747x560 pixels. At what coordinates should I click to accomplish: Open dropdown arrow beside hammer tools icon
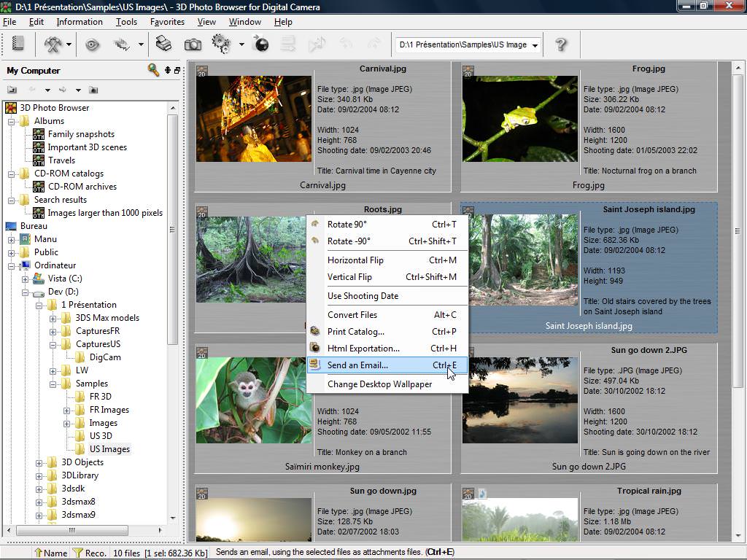coord(69,44)
